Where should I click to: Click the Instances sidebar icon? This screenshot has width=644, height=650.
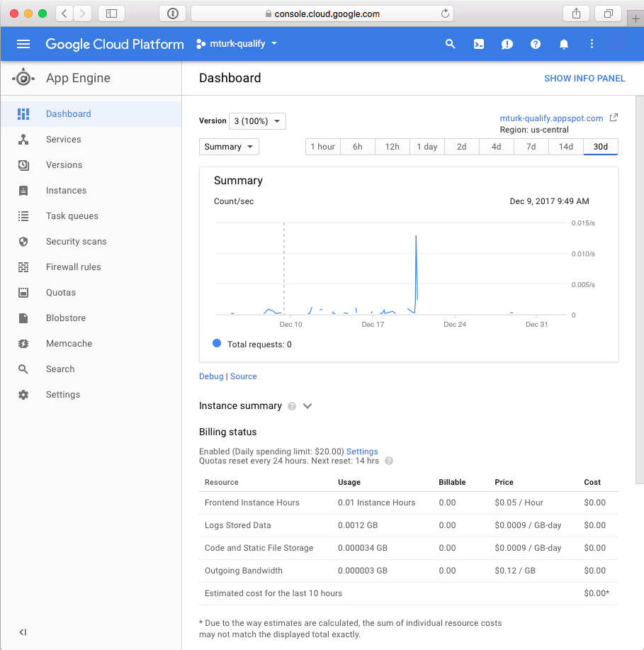(23, 191)
